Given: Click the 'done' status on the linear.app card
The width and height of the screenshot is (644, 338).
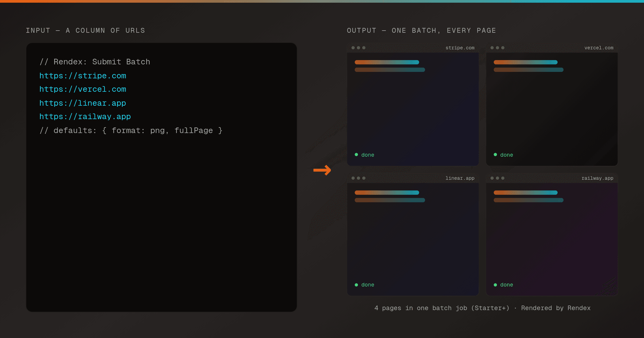Looking at the screenshot, I should [x=364, y=285].
